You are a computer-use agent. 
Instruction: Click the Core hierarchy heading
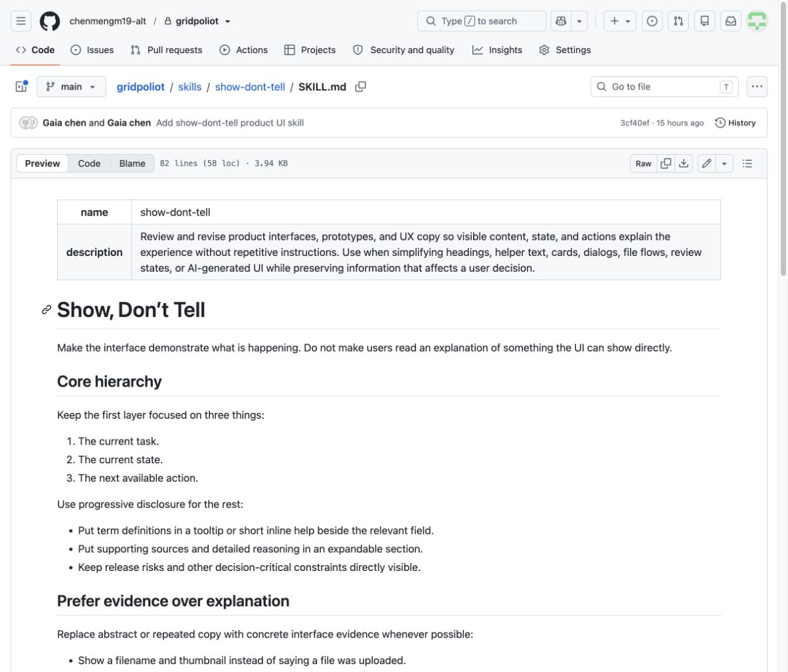[x=109, y=382]
